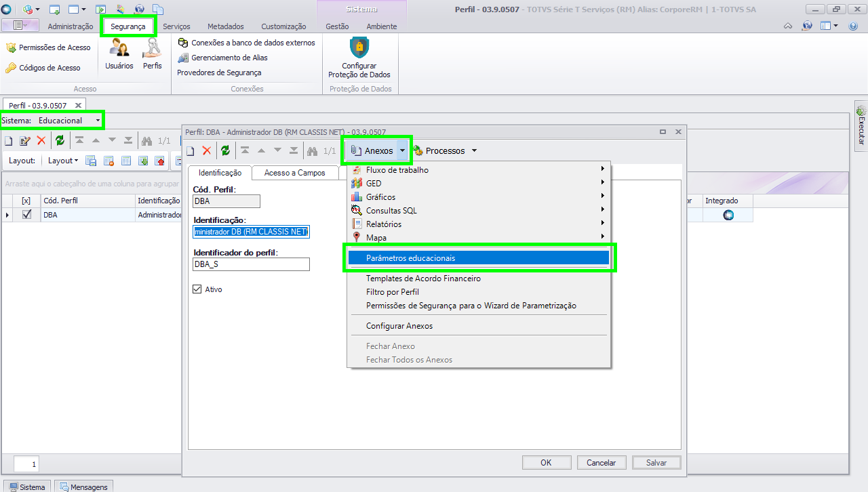Image resolution: width=868 pixels, height=492 pixels.
Task: Expand the Gráficos submenu
Action: (479, 197)
